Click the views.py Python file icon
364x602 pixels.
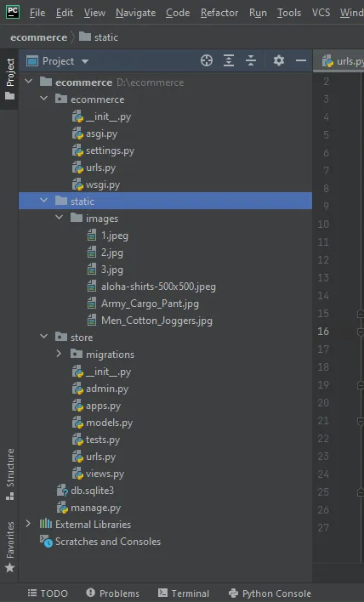point(77,474)
